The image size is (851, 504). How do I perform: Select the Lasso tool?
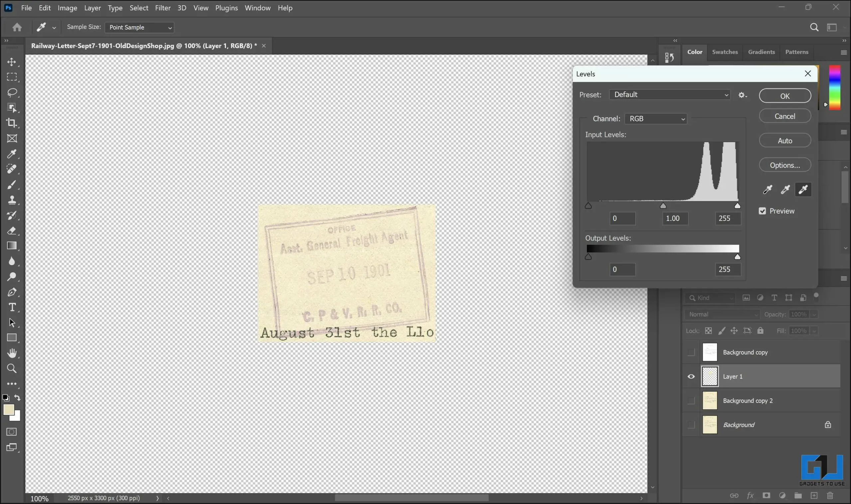pyautogui.click(x=12, y=92)
